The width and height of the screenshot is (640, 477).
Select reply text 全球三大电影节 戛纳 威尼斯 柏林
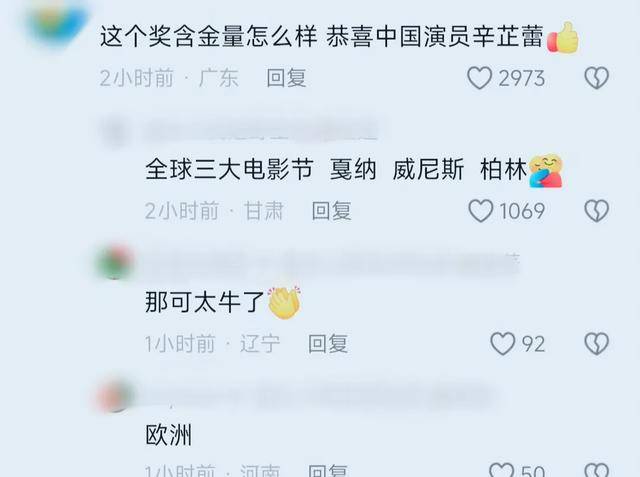[336, 169]
